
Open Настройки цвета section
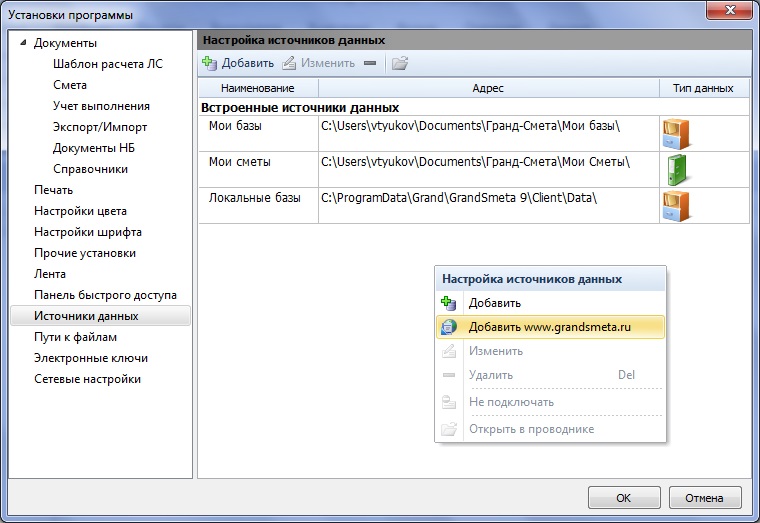[x=80, y=211]
